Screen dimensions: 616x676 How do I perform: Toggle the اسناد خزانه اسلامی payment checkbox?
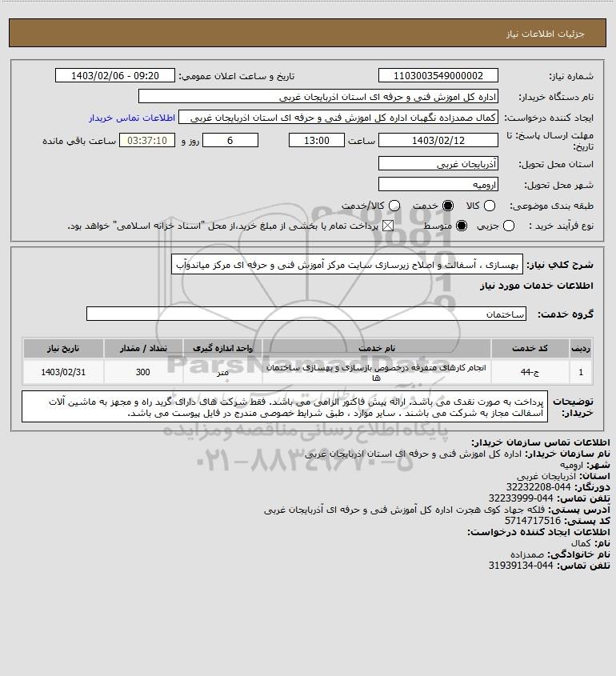pyautogui.click(x=388, y=226)
